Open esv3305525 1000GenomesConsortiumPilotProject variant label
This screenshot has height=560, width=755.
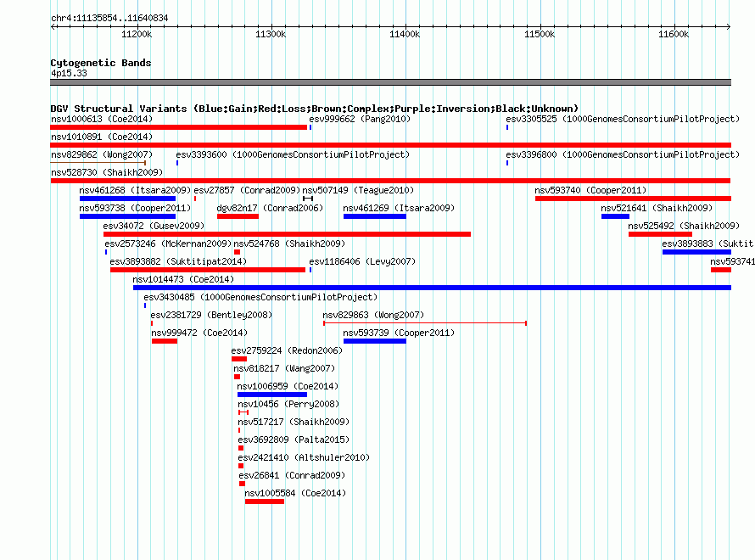(623, 119)
